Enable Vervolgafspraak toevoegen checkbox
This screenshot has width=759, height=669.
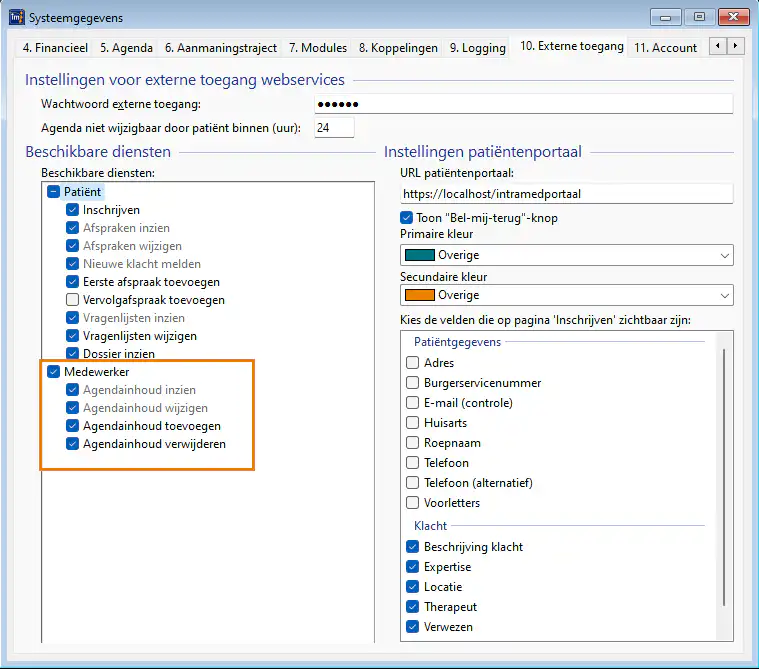pos(73,300)
